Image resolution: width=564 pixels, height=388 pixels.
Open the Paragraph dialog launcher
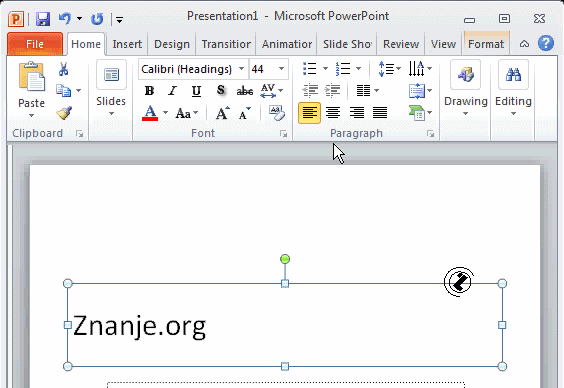[x=430, y=134]
